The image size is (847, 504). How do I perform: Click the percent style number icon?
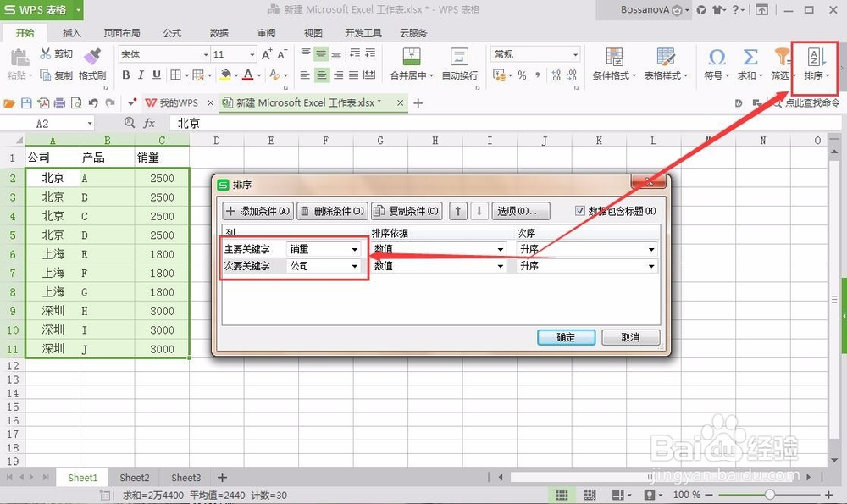coord(522,75)
